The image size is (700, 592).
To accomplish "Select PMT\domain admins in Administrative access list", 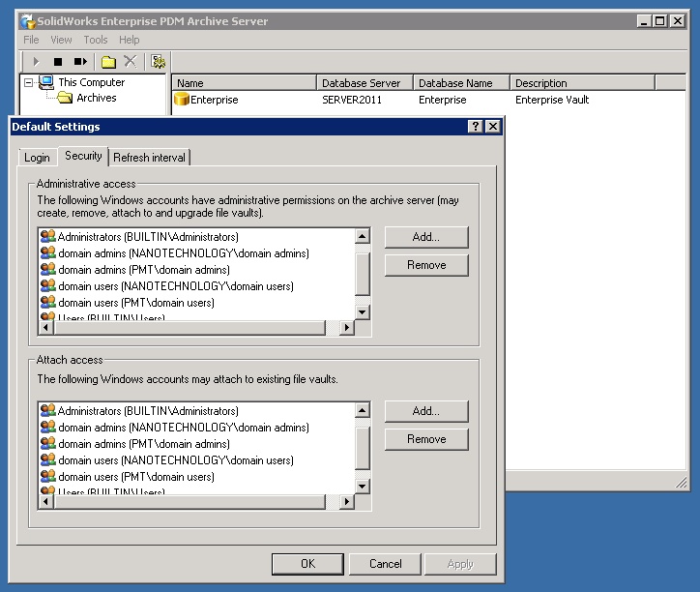I will point(135,270).
